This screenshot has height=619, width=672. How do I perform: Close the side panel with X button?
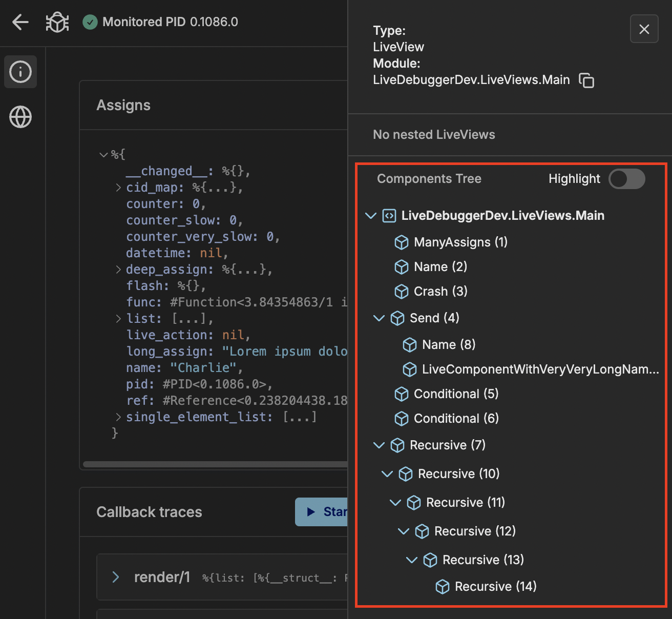coord(644,29)
